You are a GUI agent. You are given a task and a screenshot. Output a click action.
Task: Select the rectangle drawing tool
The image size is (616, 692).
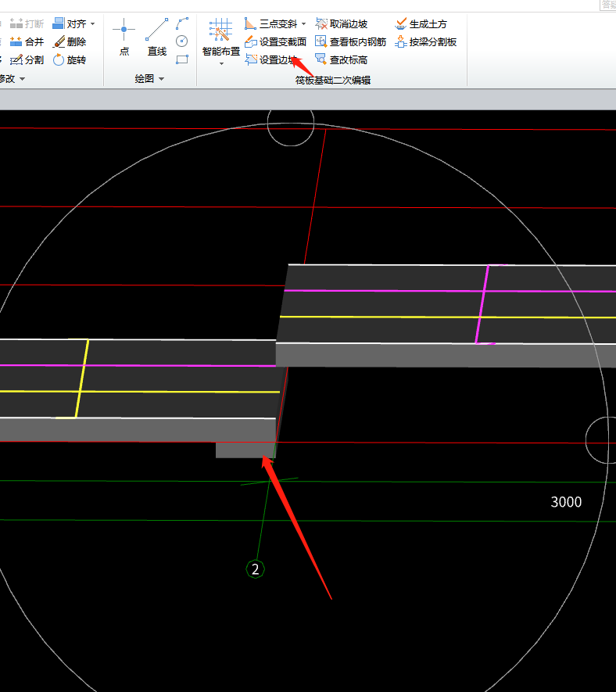coord(182,59)
